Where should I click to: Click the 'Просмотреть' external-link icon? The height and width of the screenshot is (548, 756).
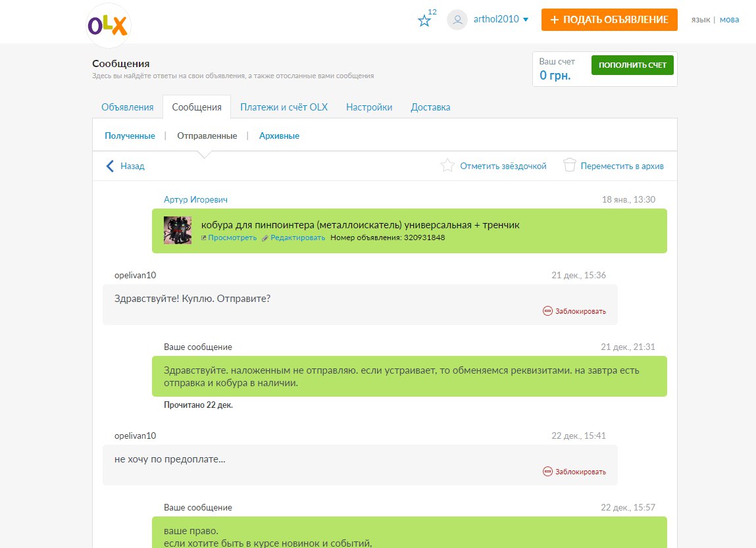[203, 237]
